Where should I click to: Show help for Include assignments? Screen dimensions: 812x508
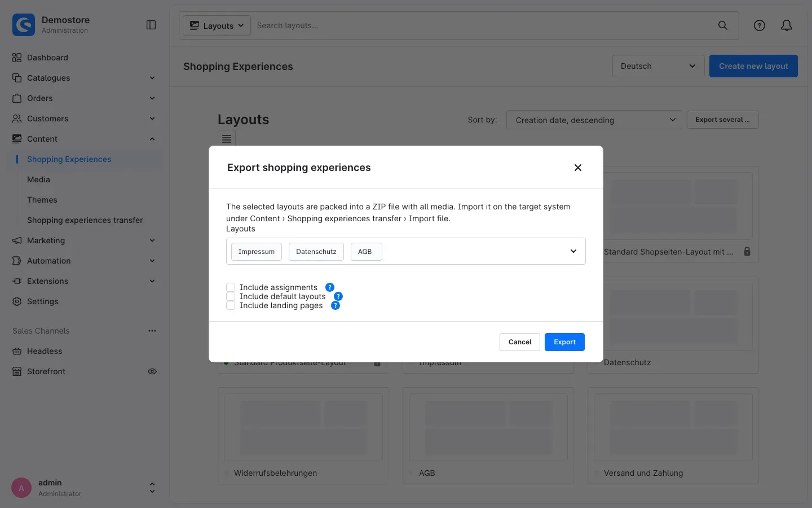coord(330,287)
